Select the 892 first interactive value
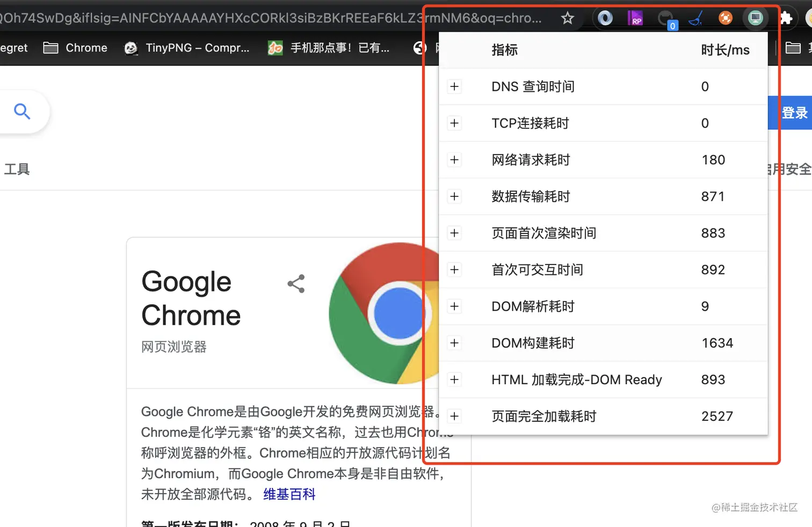The width and height of the screenshot is (812, 527). tap(713, 269)
